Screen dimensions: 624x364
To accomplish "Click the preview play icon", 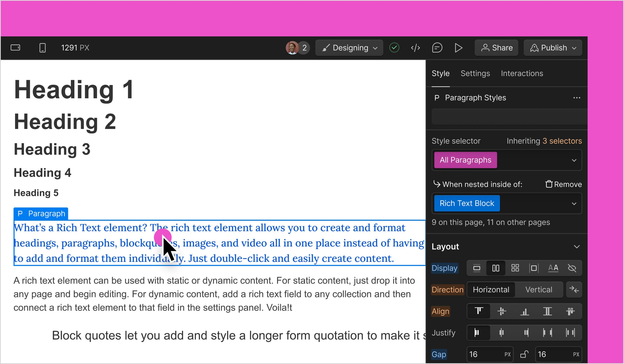I will click(x=458, y=48).
